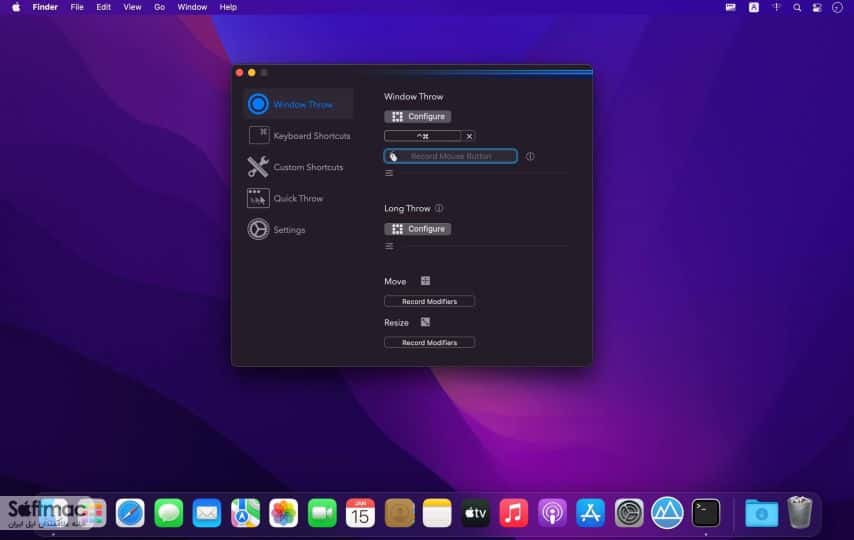Open Terminal from the Dock
The height and width of the screenshot is (540, 854).
(x=706, y=513)
